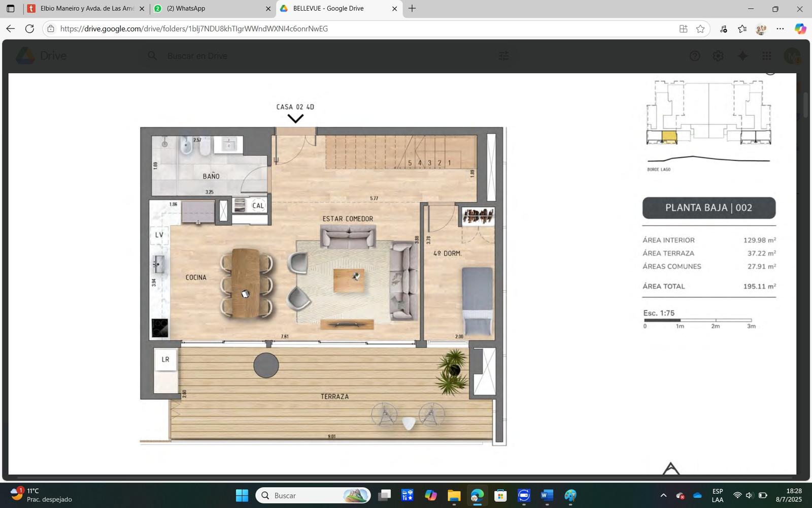
Task: Click the ÁREA TERRAZA label
Action: coord(668,253)
